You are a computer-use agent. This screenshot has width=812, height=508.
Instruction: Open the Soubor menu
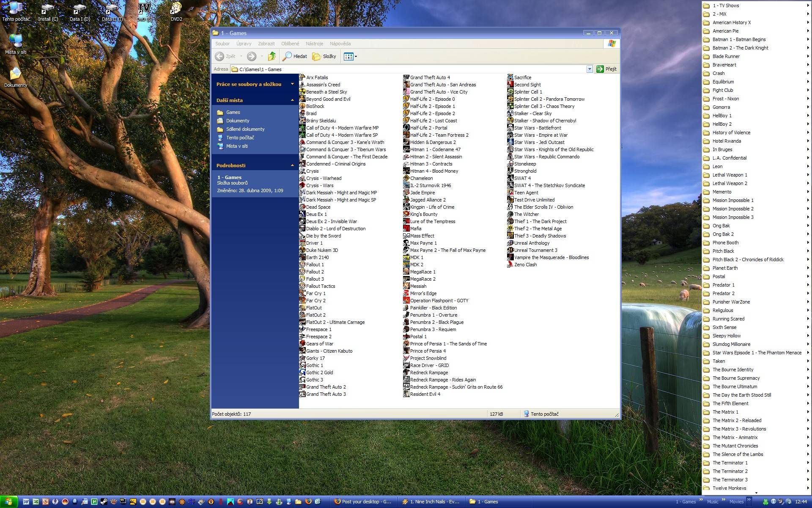(222, 44)
